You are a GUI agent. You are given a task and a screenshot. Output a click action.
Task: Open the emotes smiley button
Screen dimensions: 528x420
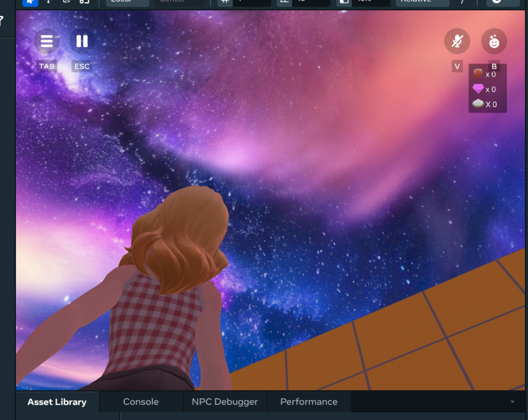pos(493,41)
